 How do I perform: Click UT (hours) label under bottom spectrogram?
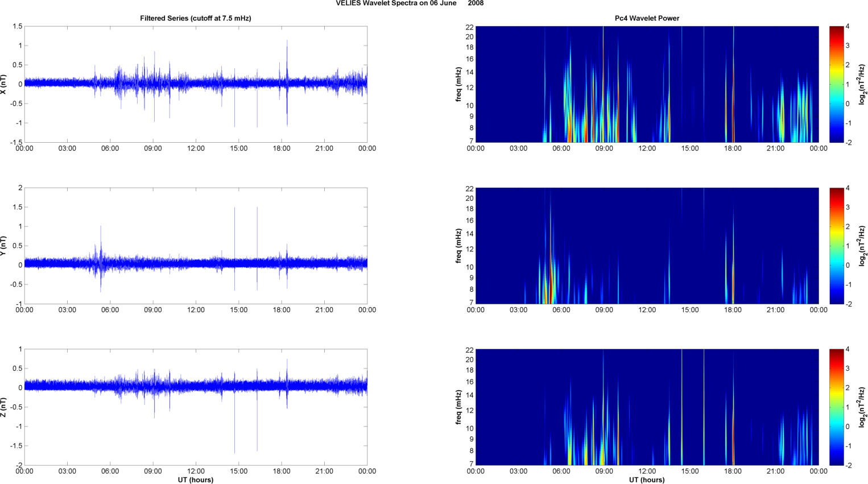point(647,480)
